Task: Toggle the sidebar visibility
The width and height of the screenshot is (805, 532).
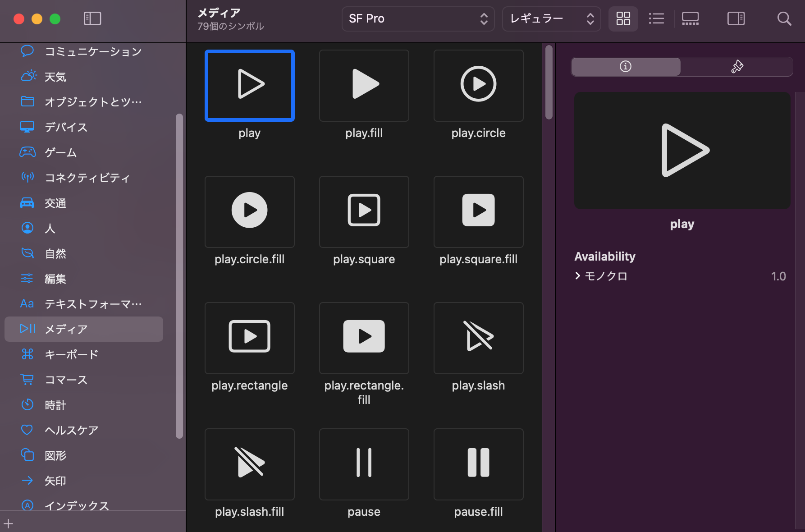Action: coord(92,18)
